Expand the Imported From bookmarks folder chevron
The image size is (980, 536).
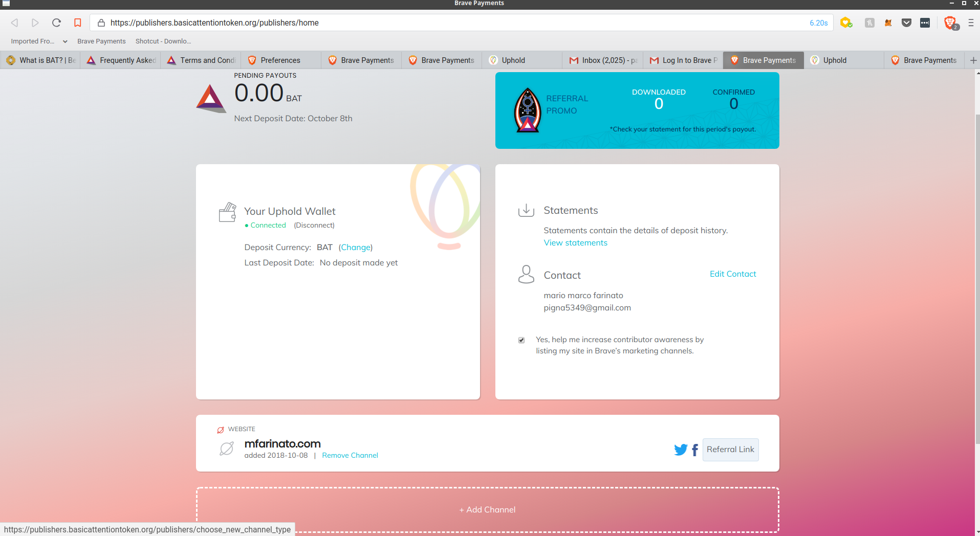[65, 41]
